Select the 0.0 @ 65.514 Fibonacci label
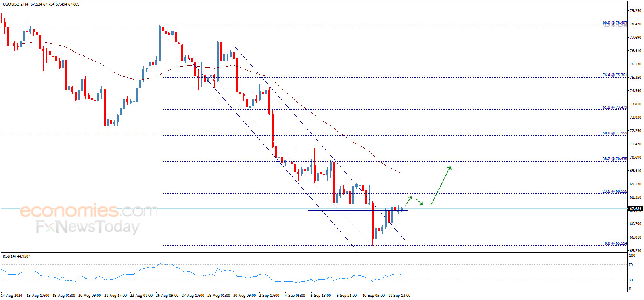Image resolution: width=644 pixels, height=300 pixels. point(615,243)
